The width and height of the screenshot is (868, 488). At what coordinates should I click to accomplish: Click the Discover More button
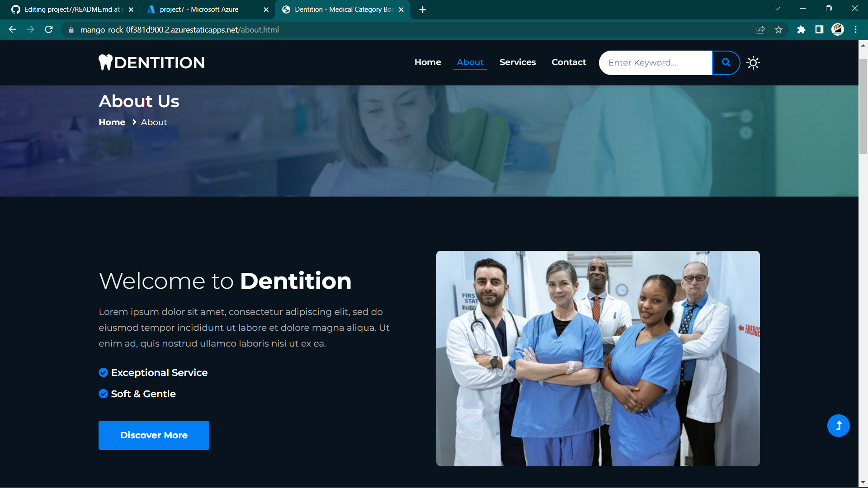154,435
